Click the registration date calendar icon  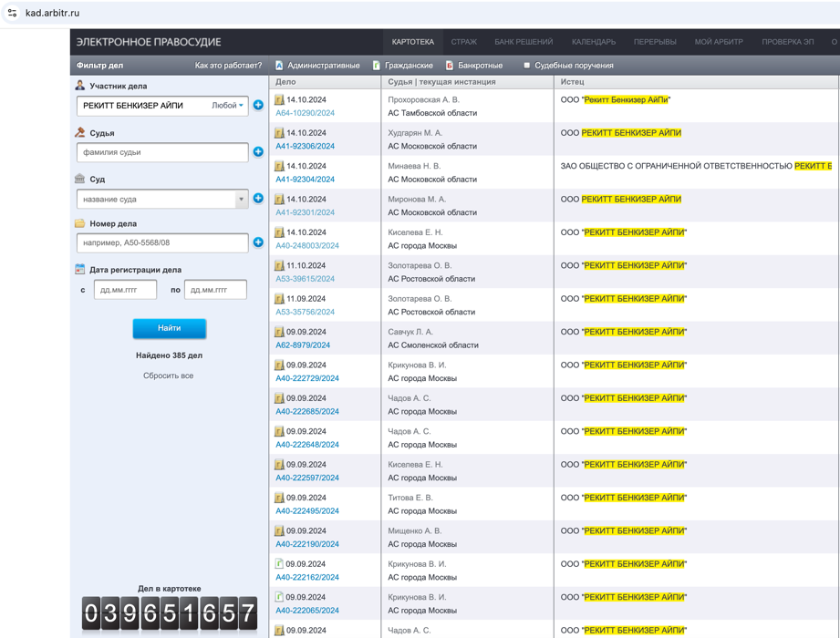pos(80,269)
